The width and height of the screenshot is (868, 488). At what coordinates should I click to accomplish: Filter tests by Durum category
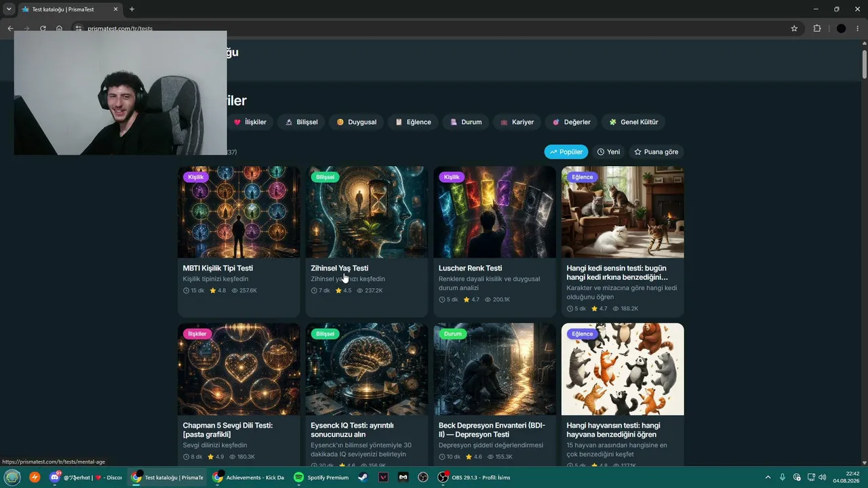pyautogui.click(x=465, y=122)
